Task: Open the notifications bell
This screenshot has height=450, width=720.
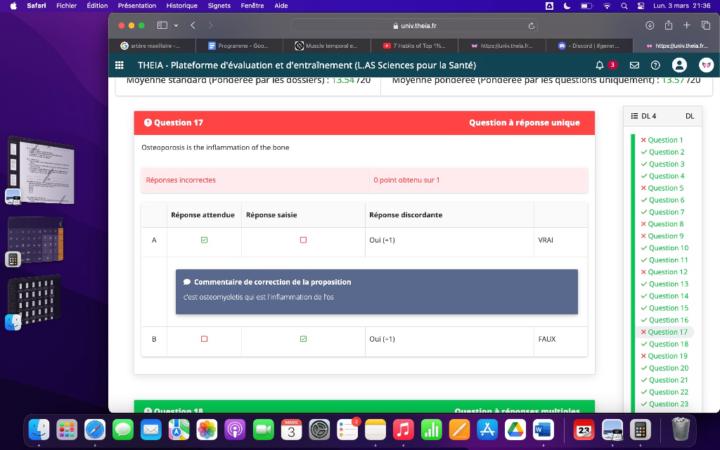Action: click(x=600, y=65)
